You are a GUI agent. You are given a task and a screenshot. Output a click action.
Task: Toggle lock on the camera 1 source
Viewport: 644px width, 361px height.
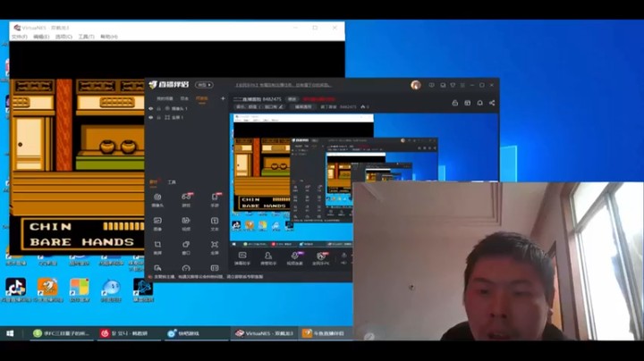159,109
